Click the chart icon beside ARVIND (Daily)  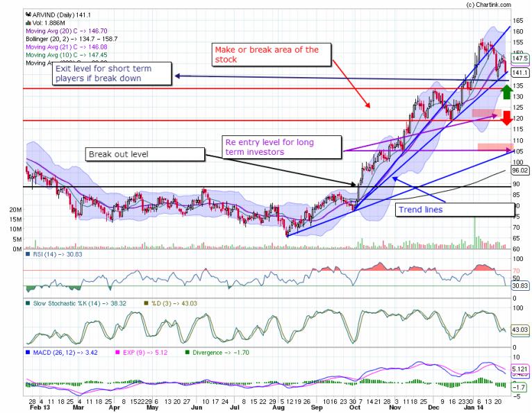pos(28,15)
